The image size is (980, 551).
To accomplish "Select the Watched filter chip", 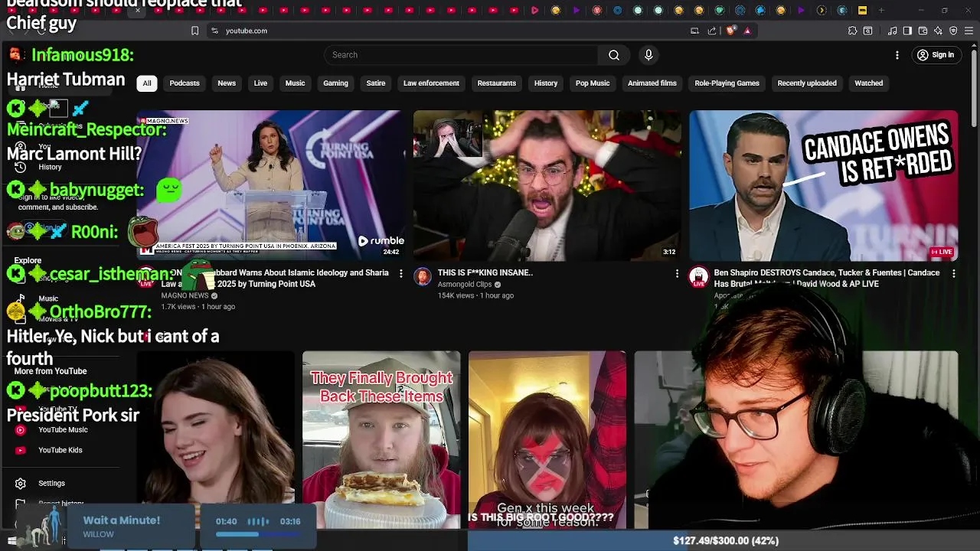I will pos(869,83).
